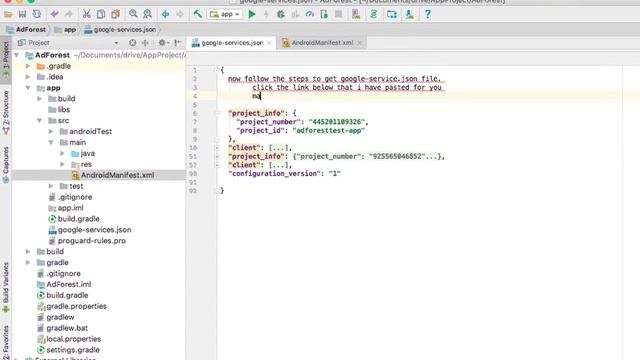The height and width of the screenshot is (360, 640).
Task: Hide the Project panel with hide icon
Action: pos(178,42)
